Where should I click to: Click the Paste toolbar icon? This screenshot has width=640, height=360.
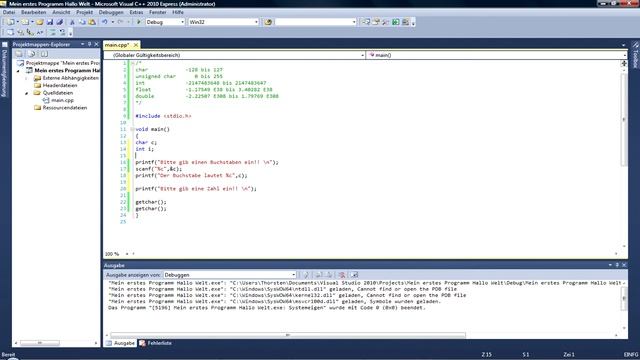[92, 22]
